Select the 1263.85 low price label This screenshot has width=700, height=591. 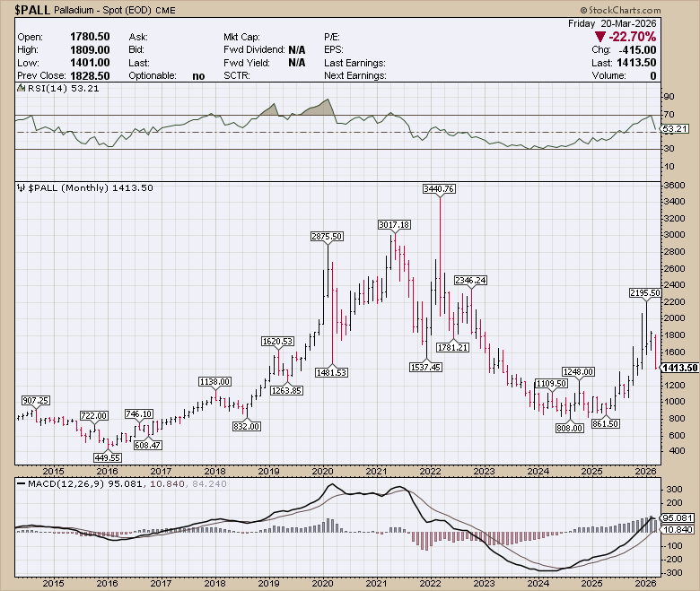click(x=286, y=390)
